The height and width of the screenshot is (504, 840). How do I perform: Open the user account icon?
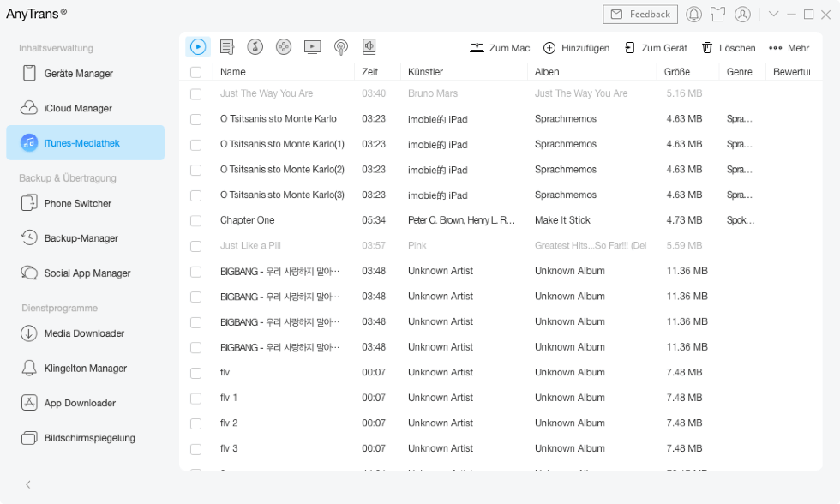pyautogui.click(x=742, y=15)
